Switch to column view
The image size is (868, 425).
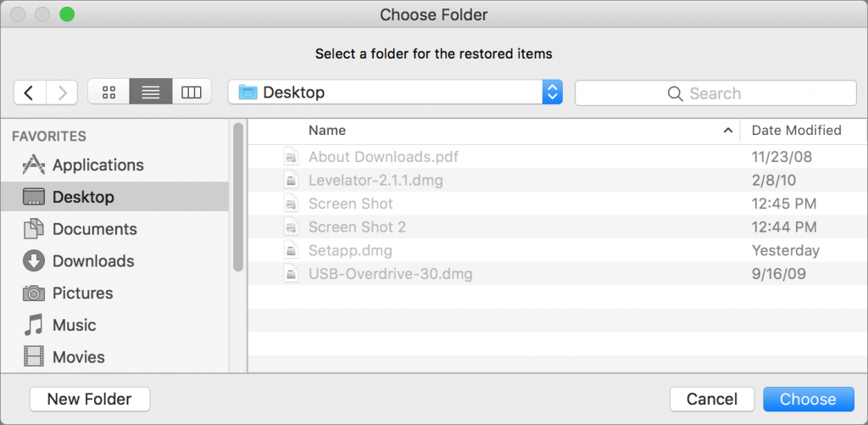tap(192, 92)
